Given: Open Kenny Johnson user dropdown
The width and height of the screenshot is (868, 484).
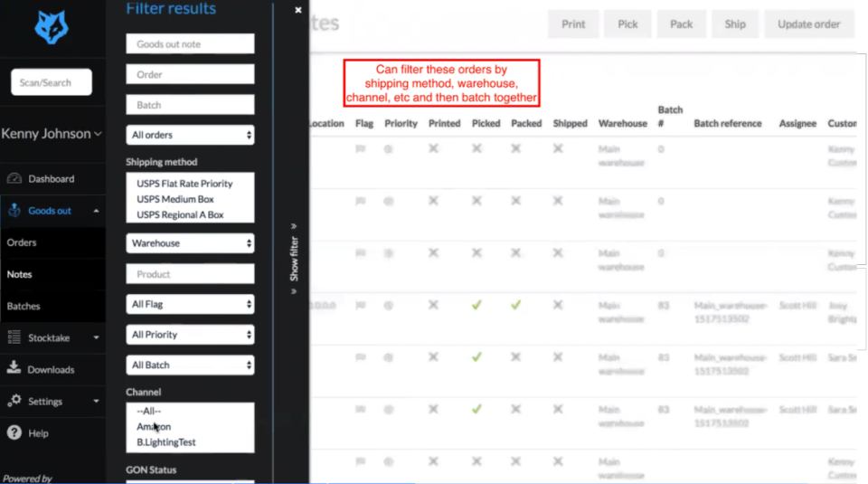Looking at the screenshot, I should tap(51, 134).
